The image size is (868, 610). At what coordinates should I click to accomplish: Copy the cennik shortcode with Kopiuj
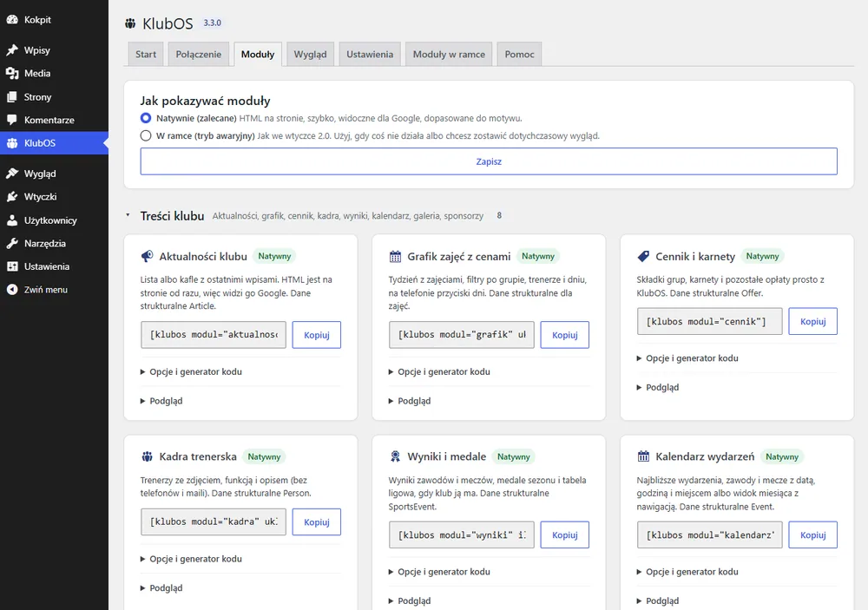[x=812, y=322]
